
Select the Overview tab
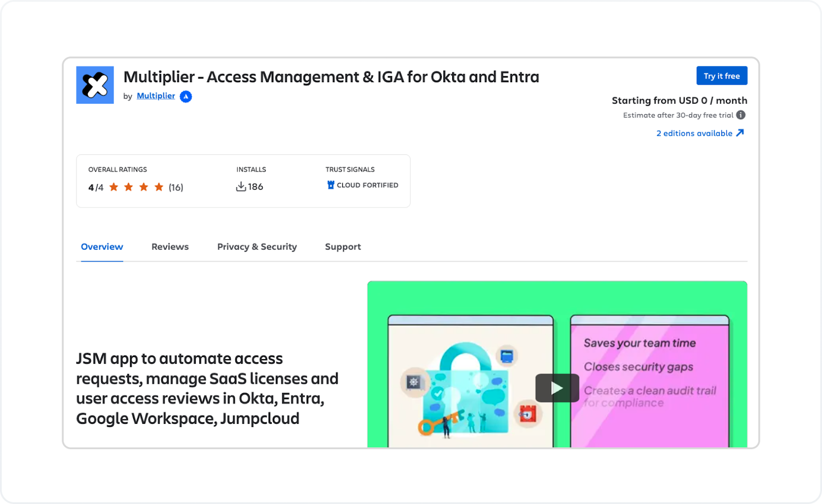point(101,247)
